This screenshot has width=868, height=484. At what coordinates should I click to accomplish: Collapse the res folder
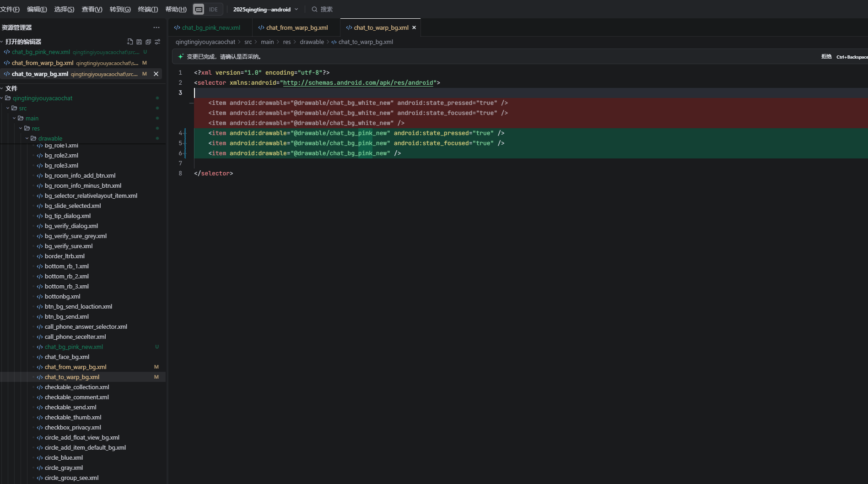coord(21,128)
